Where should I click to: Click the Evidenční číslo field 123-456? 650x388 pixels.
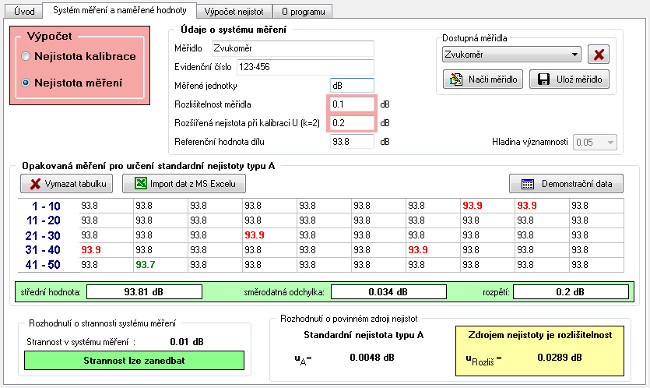[305, 67]
